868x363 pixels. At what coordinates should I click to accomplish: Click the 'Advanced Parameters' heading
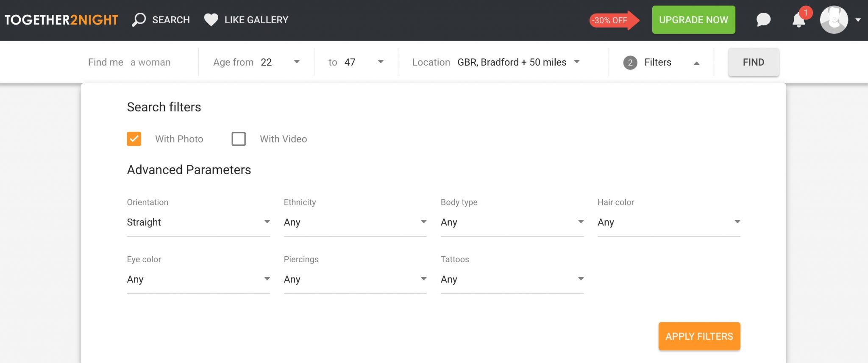tap(189, 170)
